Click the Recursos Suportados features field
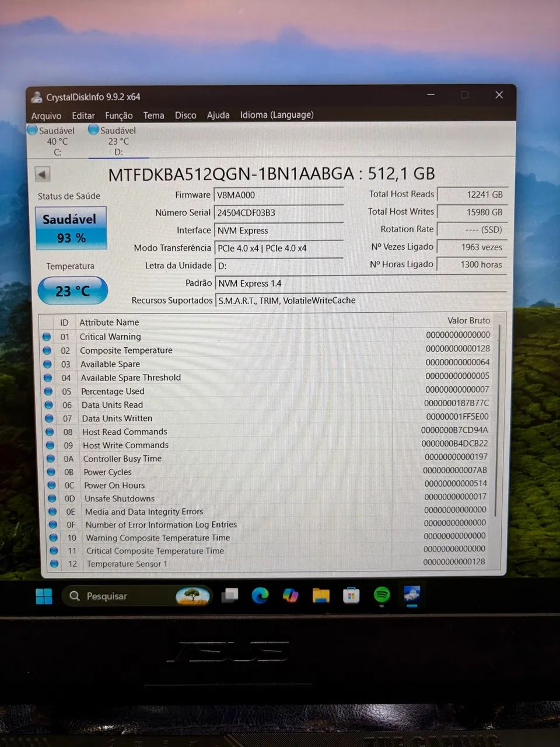This screenshot has width=560, height=747. [x=360, y=301]
